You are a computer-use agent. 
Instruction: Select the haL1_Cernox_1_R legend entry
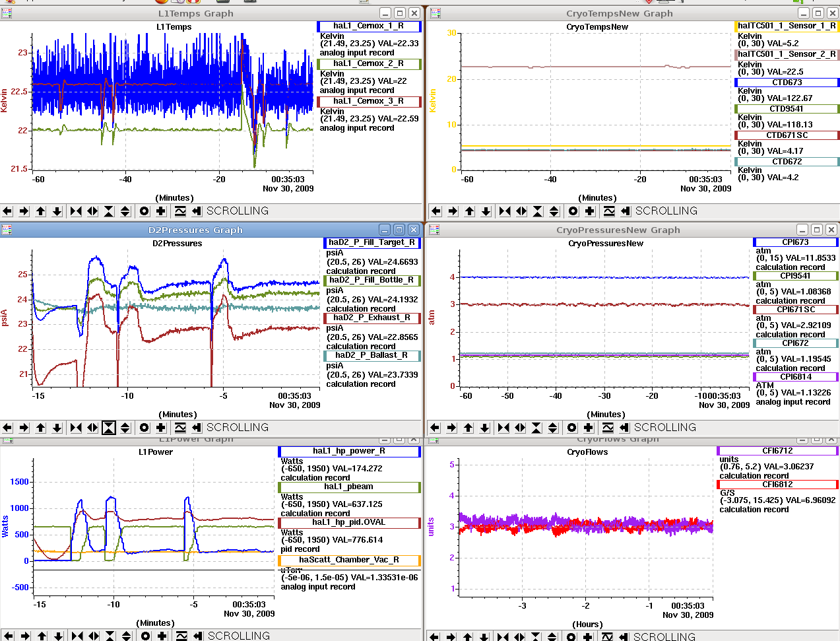[369, 26]
